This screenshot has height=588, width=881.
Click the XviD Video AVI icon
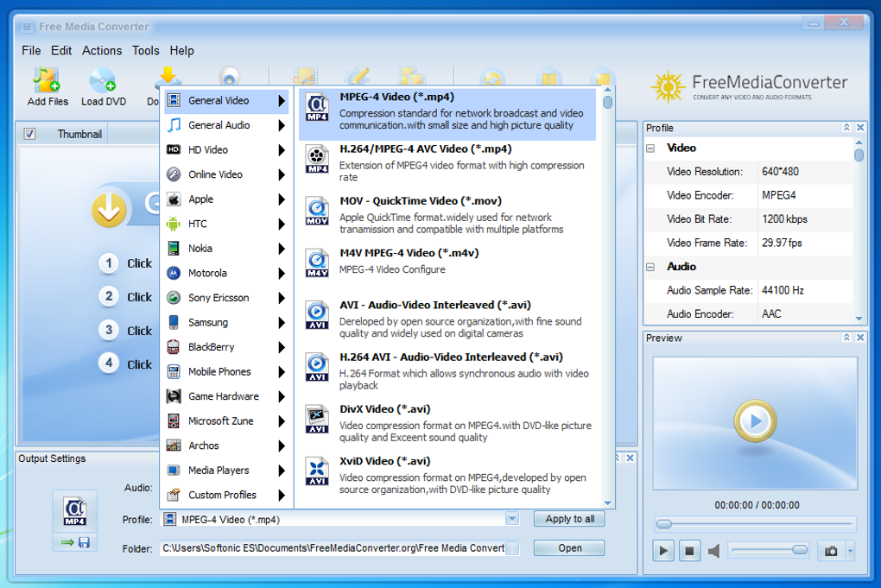[317, 471]
